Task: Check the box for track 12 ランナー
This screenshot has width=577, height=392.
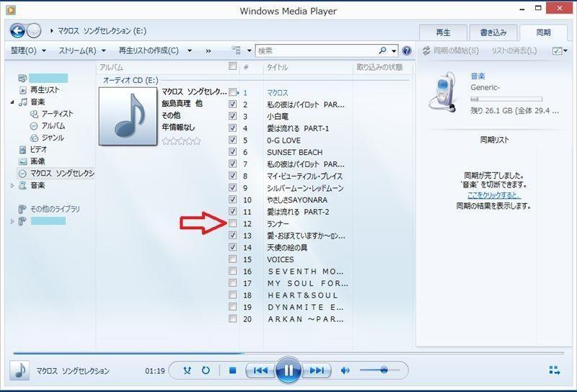Action: [232, 223]
